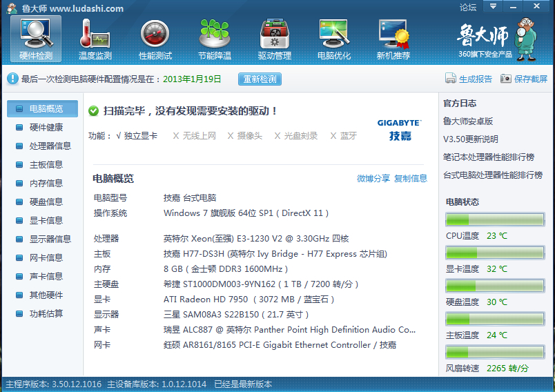Open the 论坛 forum link
The image size is (555, 392).
pyautogui.click(x=468, y=7)
